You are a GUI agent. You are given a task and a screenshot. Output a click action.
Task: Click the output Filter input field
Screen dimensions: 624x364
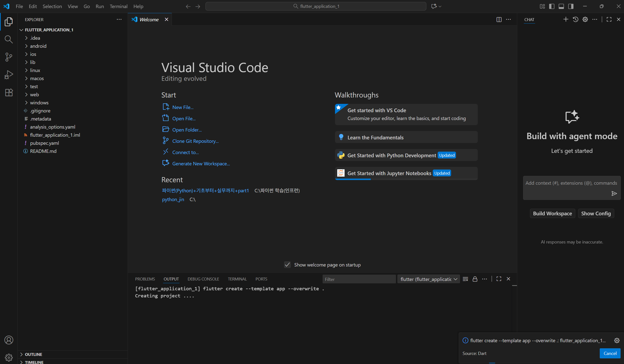tap(359, 279)
